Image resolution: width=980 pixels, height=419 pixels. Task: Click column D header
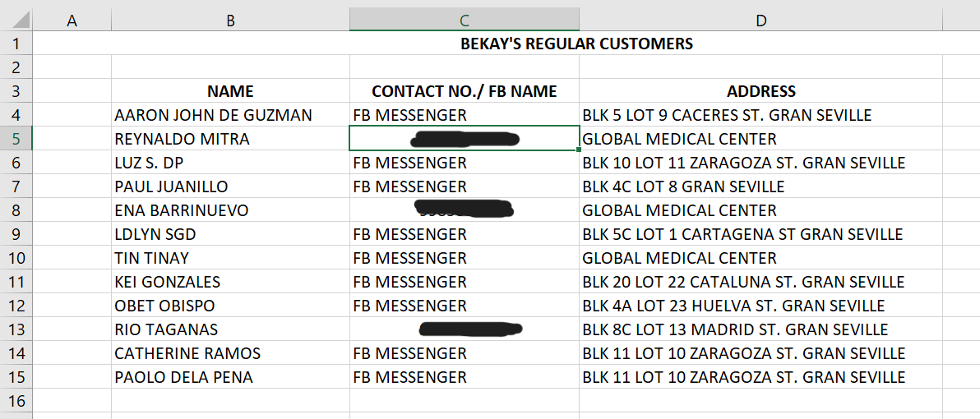click(760, 21)
